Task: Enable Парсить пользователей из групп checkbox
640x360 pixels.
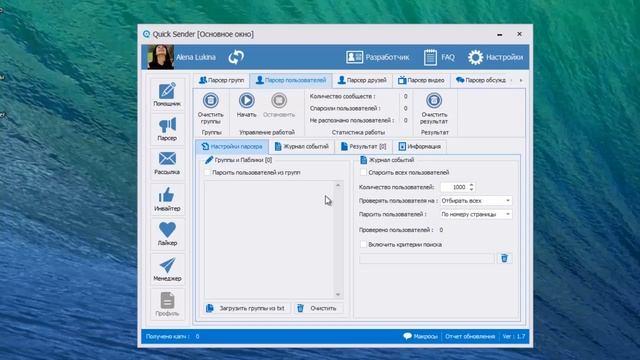Action: pyautogui.click(x=207, y=173)
